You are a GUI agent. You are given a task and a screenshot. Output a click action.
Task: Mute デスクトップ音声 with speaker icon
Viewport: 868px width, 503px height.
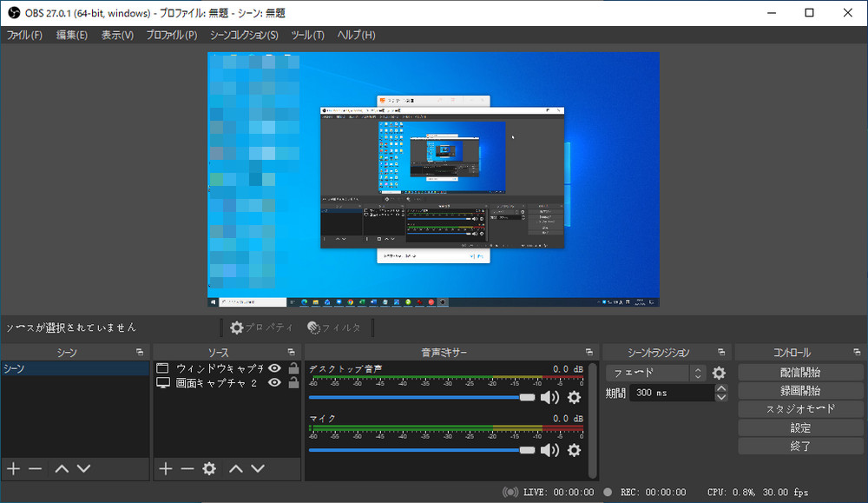tap(549, 397)
